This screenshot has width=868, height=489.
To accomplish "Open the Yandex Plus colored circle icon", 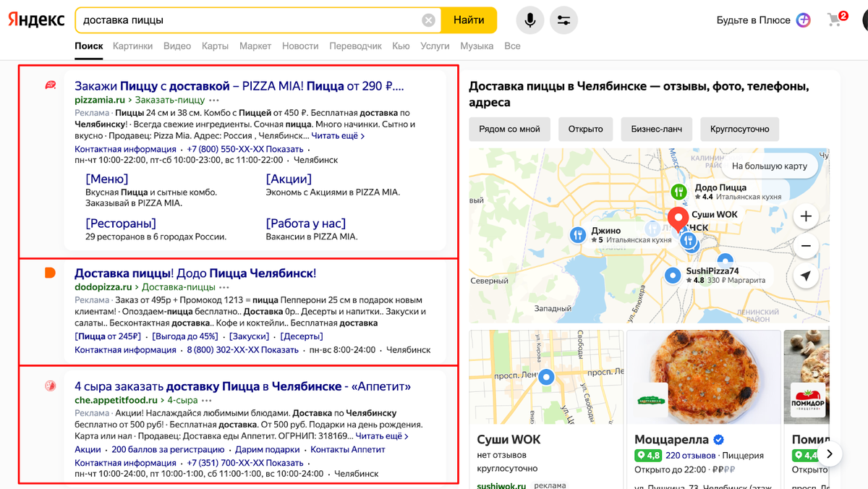I will tap(804, 20).
